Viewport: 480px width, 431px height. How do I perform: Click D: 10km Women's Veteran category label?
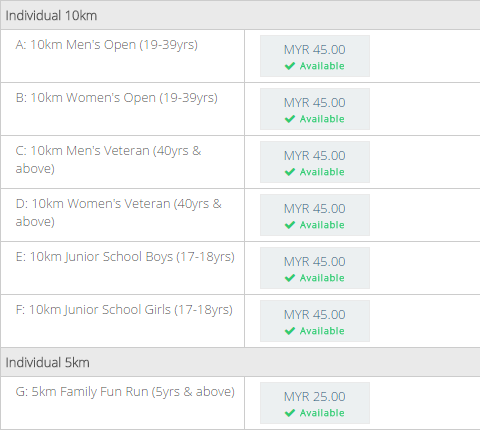[118, 213]
